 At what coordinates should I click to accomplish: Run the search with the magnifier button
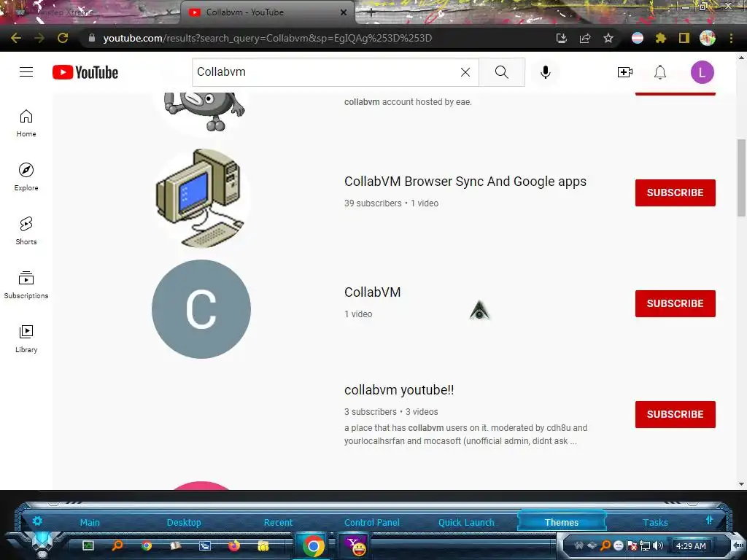click(x=502, y=72)
